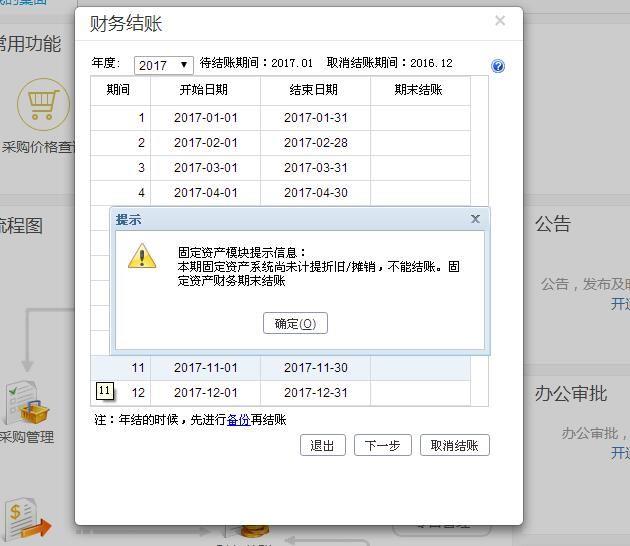The height and width of the screenshot is (546, 630).
Task: Click the 办公审批 heading in background window
Action: [571, 393]
